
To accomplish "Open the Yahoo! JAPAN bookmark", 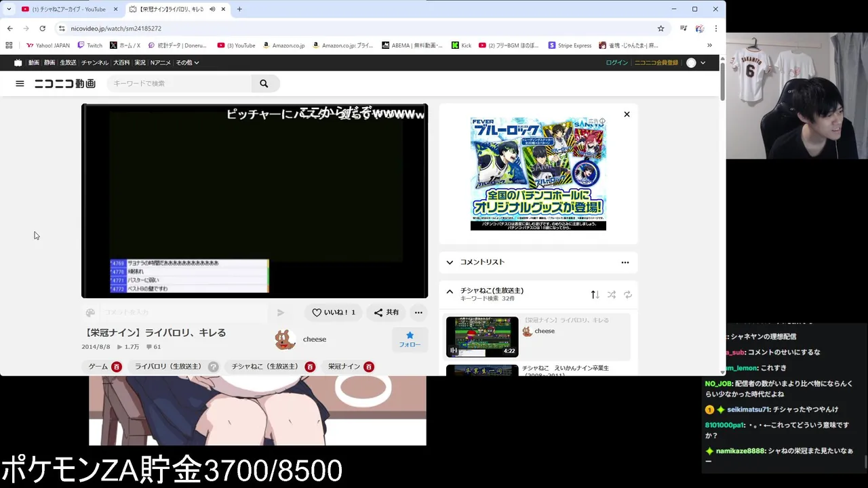I will pyautogui.click(x=48, y=45).
